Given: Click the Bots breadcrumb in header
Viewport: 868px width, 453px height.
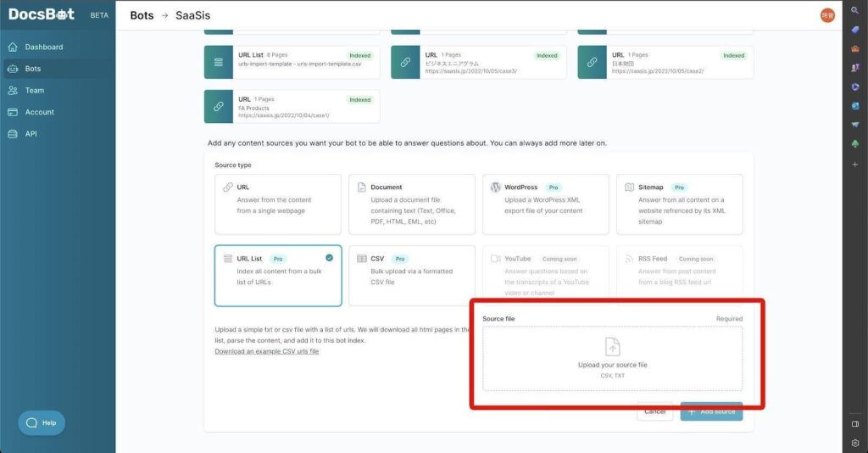Looking at the screenshot, I should point(142,15).
